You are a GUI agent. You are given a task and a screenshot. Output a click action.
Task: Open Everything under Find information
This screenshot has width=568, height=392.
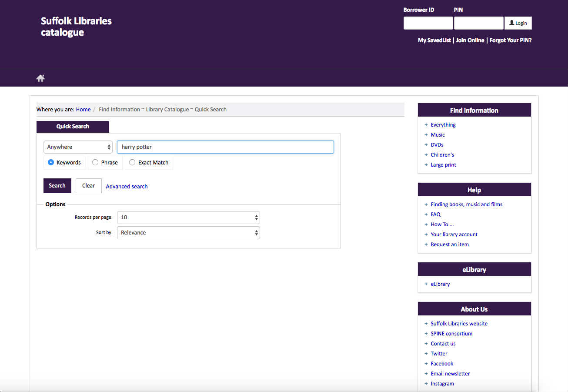(x=443, y=125)
